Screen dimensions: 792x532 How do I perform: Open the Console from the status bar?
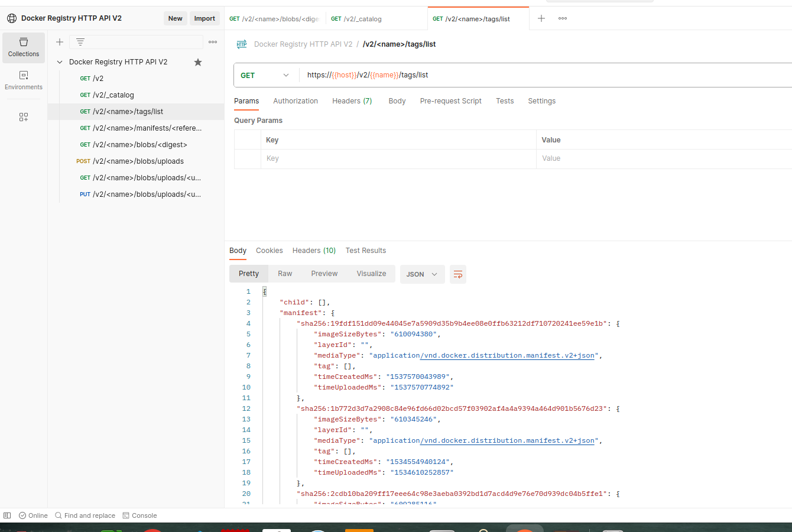click(x=140, y=515)
